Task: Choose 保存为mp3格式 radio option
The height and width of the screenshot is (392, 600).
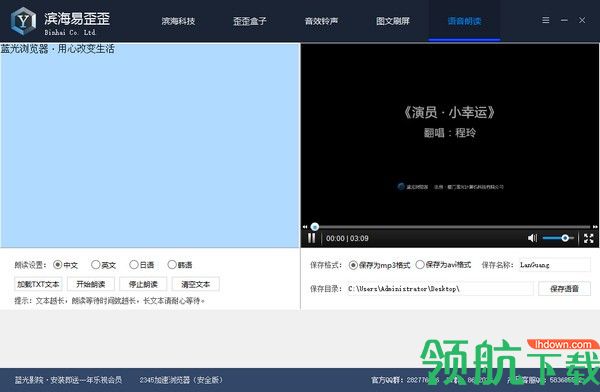Action: pyautogui.click(x=353, y=265)
